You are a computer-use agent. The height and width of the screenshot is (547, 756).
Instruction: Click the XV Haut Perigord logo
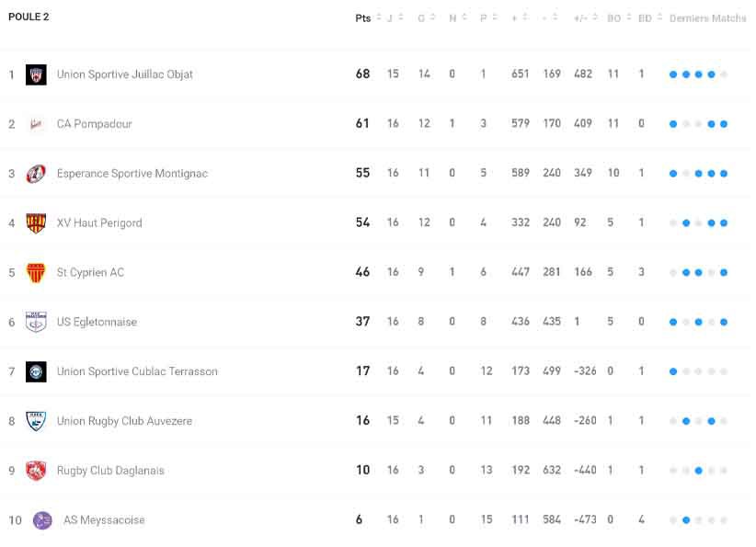pos(36,223)
